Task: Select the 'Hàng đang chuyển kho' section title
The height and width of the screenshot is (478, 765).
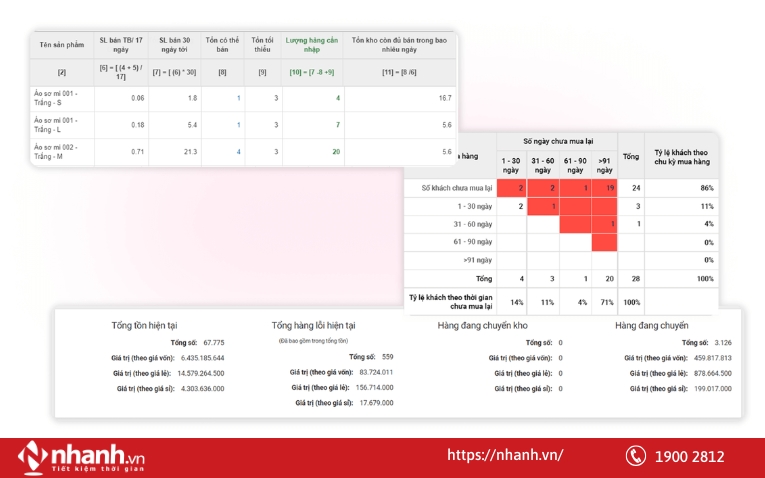Action: point(483,325)
